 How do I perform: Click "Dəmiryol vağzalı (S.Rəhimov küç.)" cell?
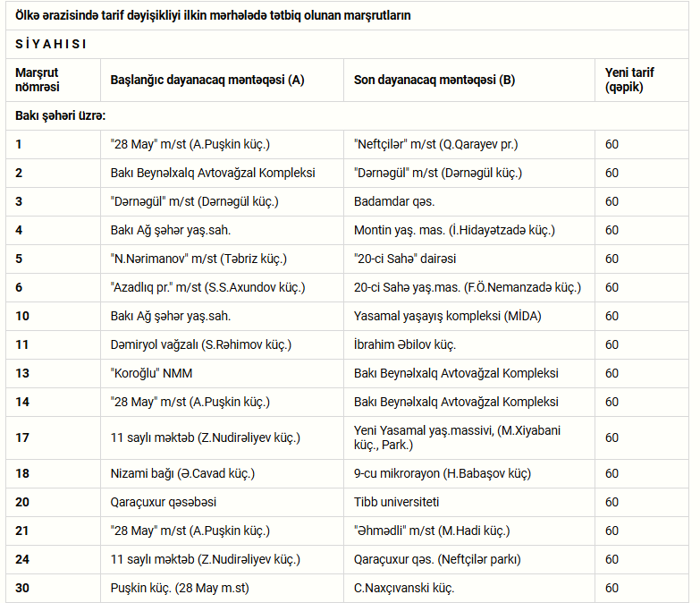(222, 344)
